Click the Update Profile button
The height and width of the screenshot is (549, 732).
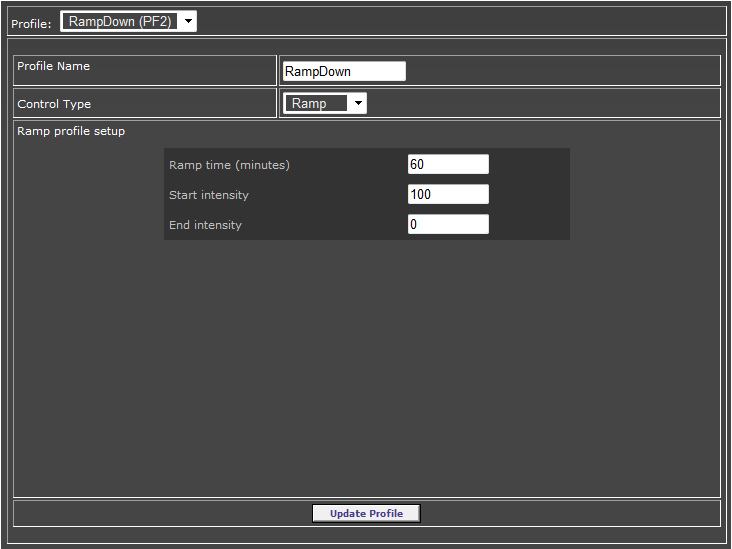coord(366,514)
